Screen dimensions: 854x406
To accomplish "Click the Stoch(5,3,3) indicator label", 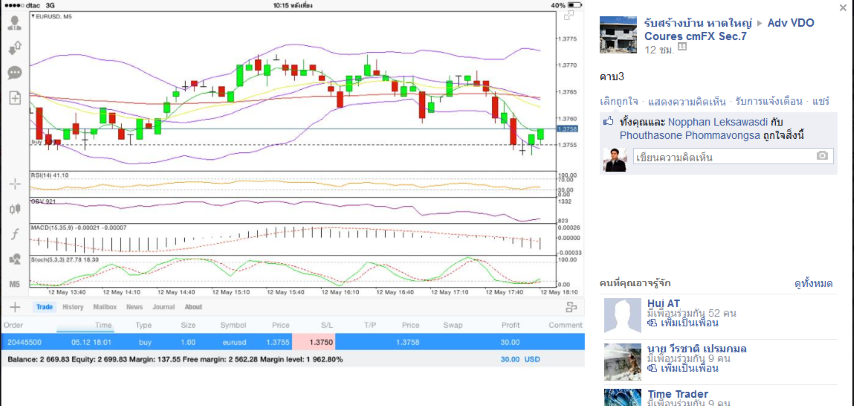I will coord(65,259).
